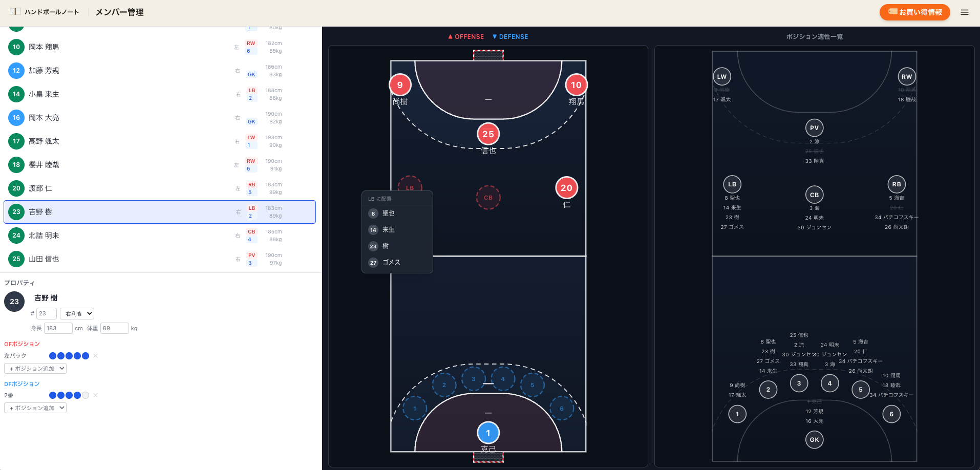The width and height of the screenshot is (980, 470).
Task: Click defense slot 1 on court
Action: (x=415, y=409)
